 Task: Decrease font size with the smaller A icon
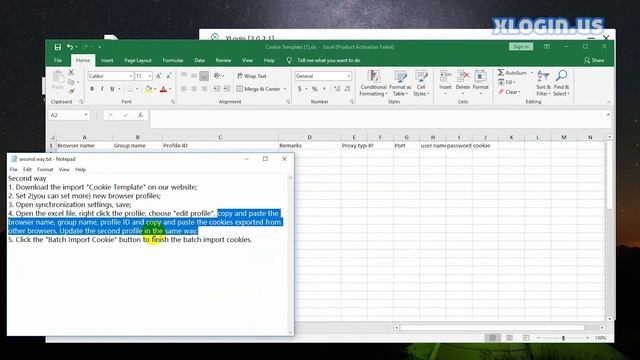(169, 76)
